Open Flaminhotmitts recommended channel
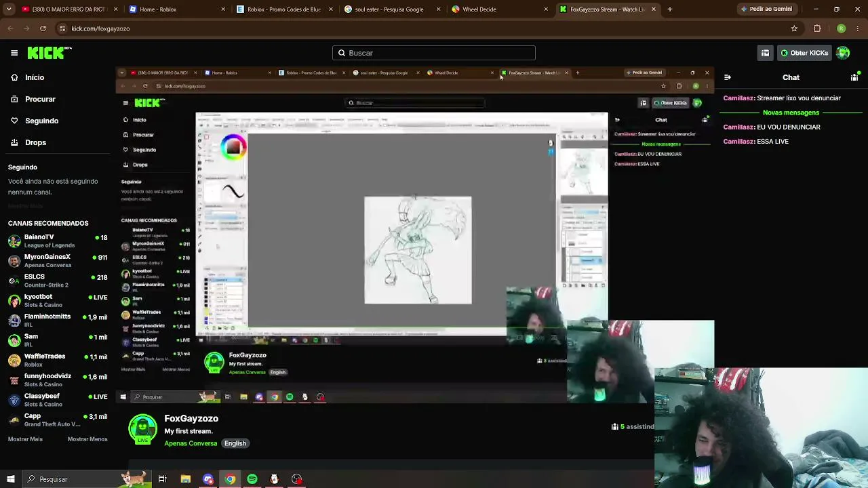 [x=58, y=321]
